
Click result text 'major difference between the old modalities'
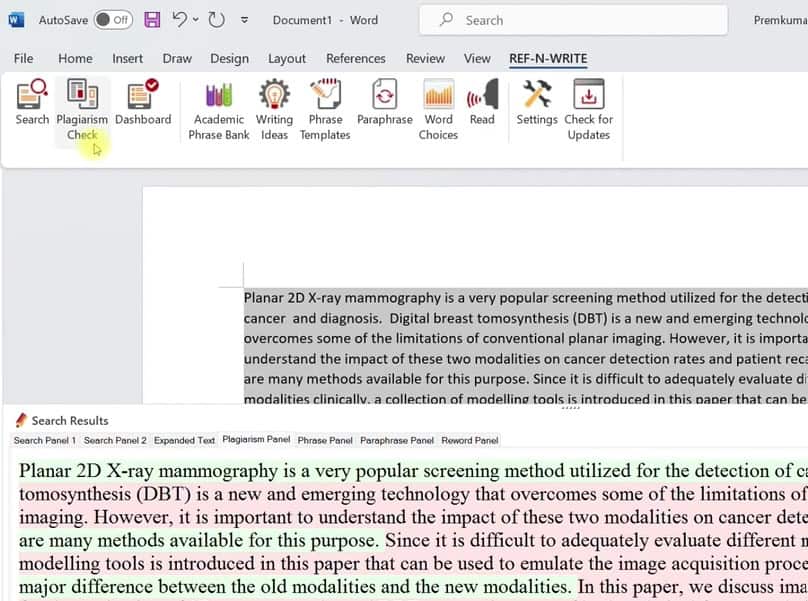pos(197,587)
